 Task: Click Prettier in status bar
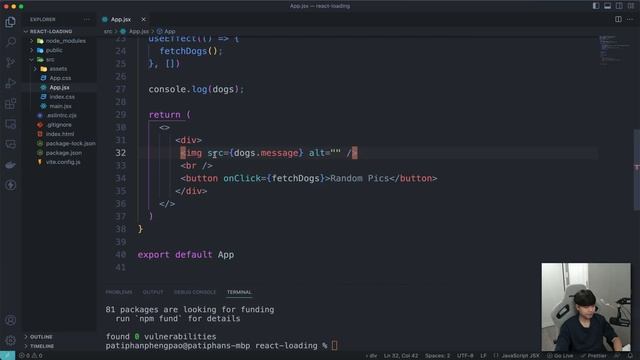click(x=593, y=356)
